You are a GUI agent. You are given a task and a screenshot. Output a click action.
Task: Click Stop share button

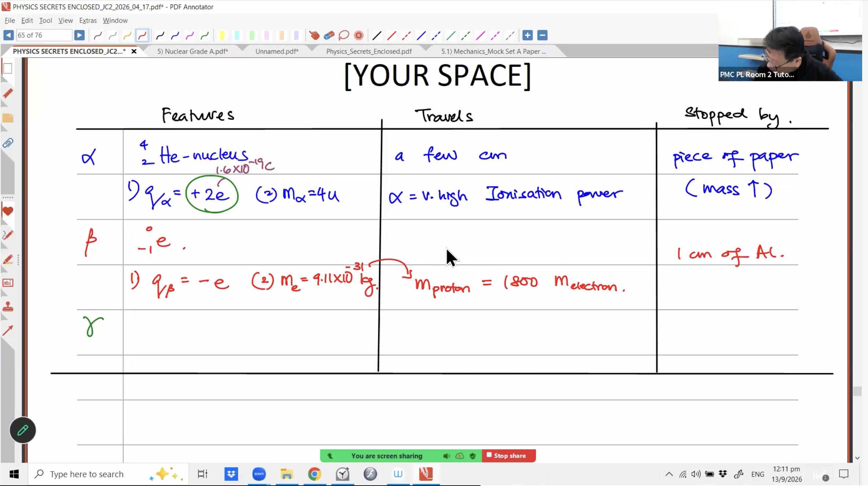pyautogui.click(x=509, y=456)
